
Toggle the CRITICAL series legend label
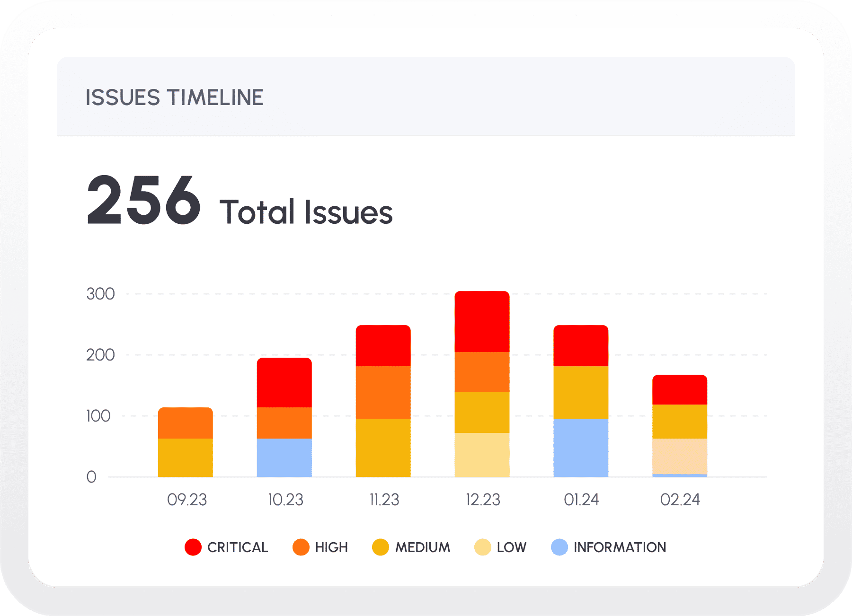[238, 547]
